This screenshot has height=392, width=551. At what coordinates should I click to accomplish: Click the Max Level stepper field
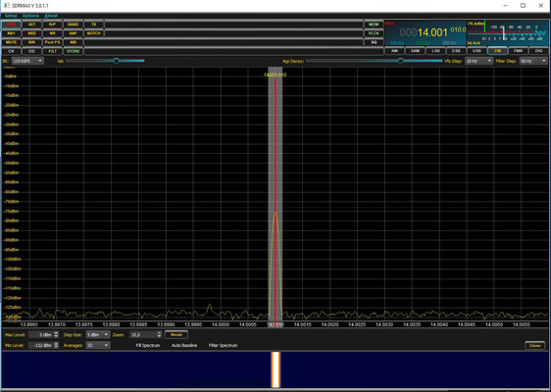tap(43, 335)
